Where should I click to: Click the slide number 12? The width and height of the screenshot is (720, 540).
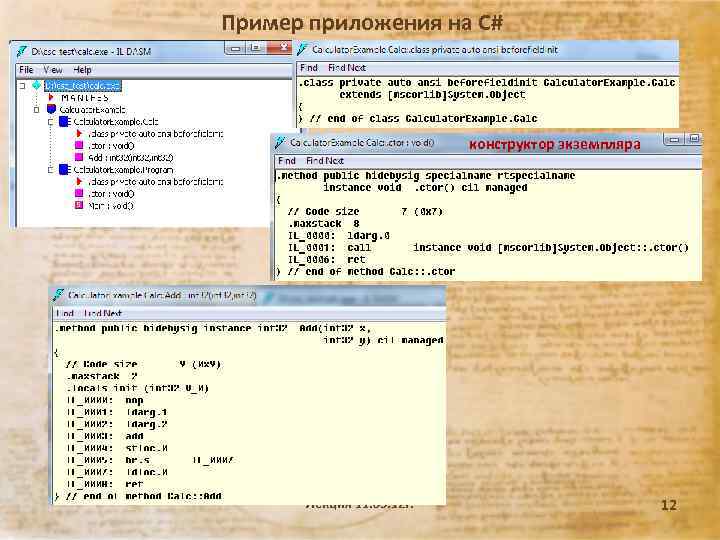pyautogui.click(x=669, y=506)
